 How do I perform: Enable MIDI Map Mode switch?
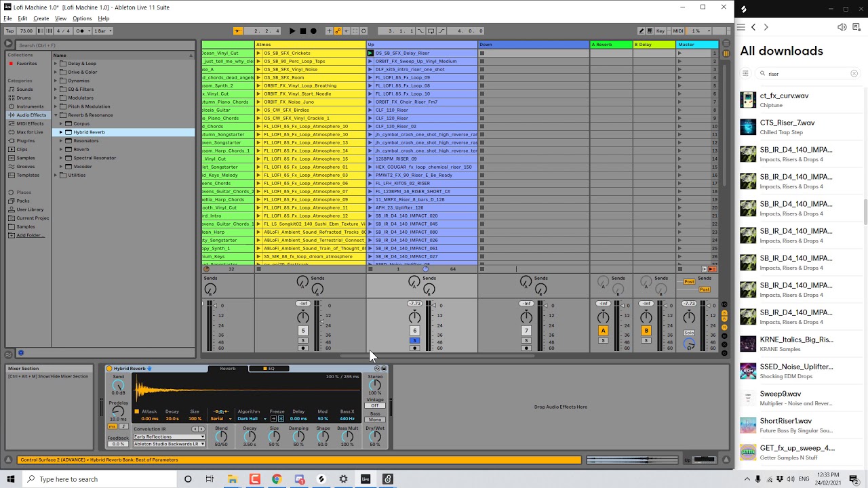click(677, 30)
